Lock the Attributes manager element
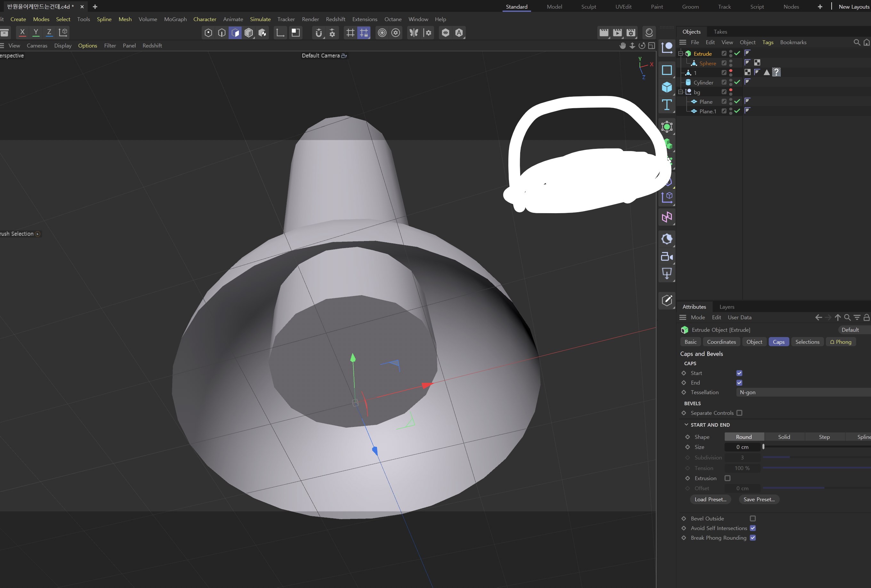 (x=866, y=318)
